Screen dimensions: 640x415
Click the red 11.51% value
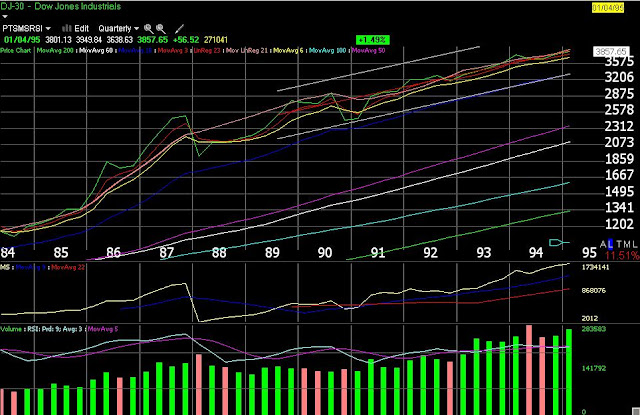(622, 256)
